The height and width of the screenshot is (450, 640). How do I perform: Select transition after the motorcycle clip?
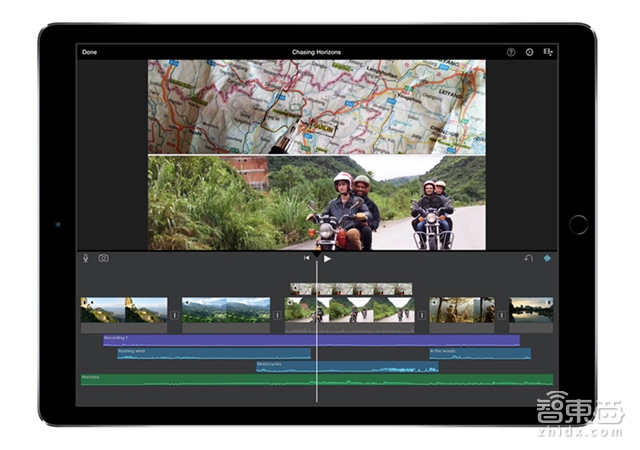[421, 315]
